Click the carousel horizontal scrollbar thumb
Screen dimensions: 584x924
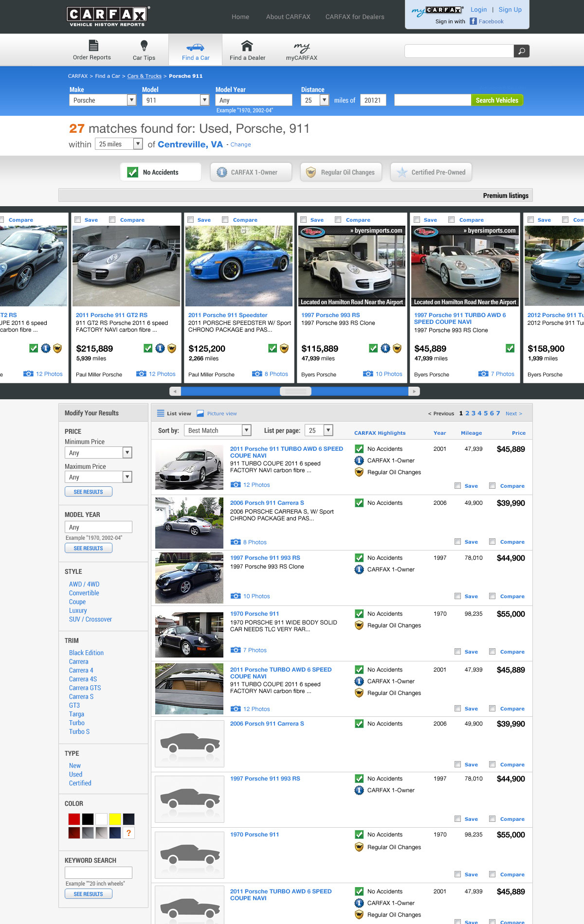click(x=296, y=391)
